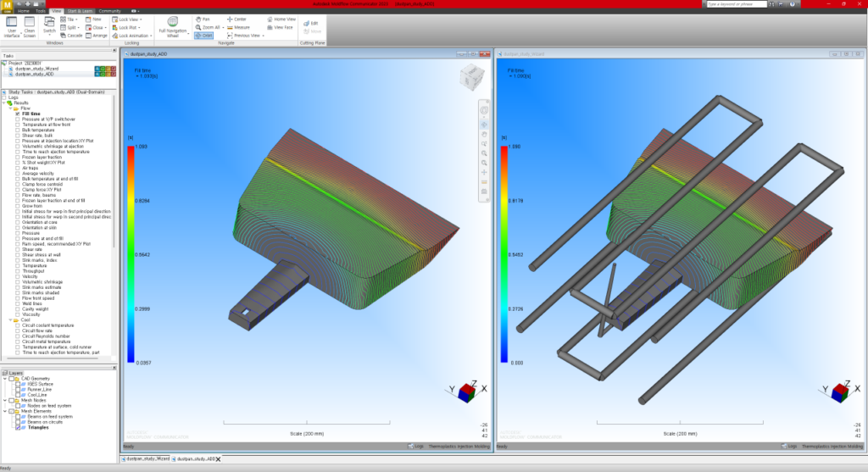Image resolution: width=868 pixels, height=472 pixels.
Task: Enable Temperature at flow front result
Action: point(18,125)
